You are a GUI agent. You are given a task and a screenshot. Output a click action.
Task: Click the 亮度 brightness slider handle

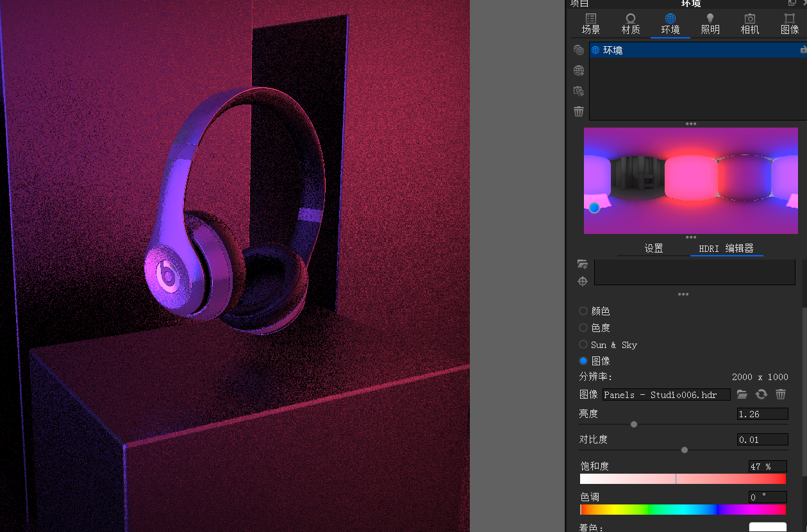[x=634, y=424]
